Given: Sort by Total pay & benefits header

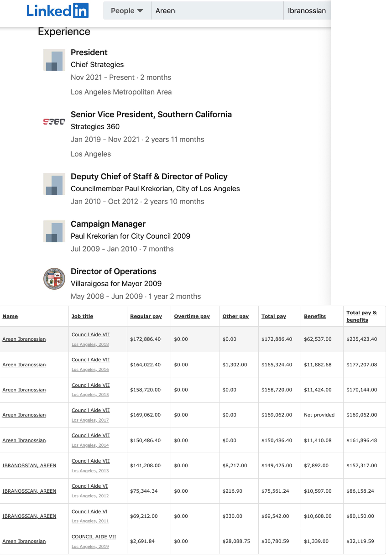Looking at the screenshot, I should (x=361, y=316).
